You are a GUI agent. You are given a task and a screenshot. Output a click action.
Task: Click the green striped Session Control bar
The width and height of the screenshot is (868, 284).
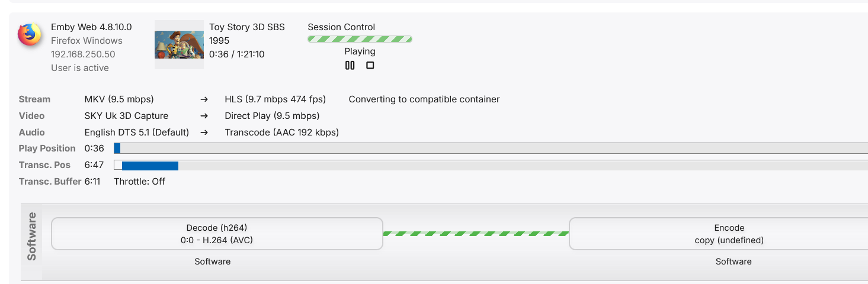360,39
